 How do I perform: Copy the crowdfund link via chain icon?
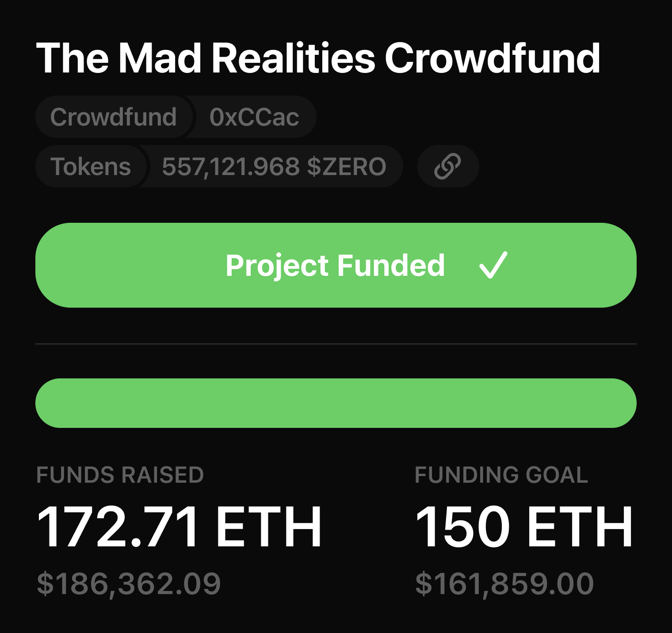[x=447, y=166]
